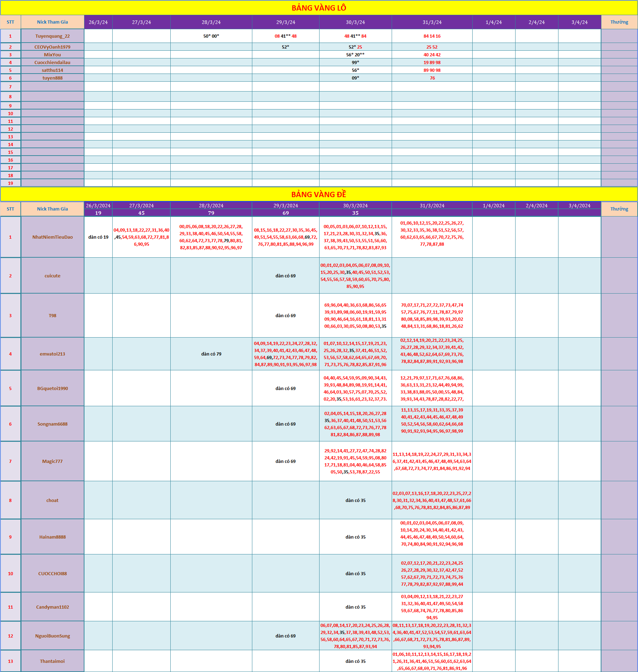638x672 pixels.
Task: Select the Cuocchiendailau nickname cell
Action: coord(52,62)
